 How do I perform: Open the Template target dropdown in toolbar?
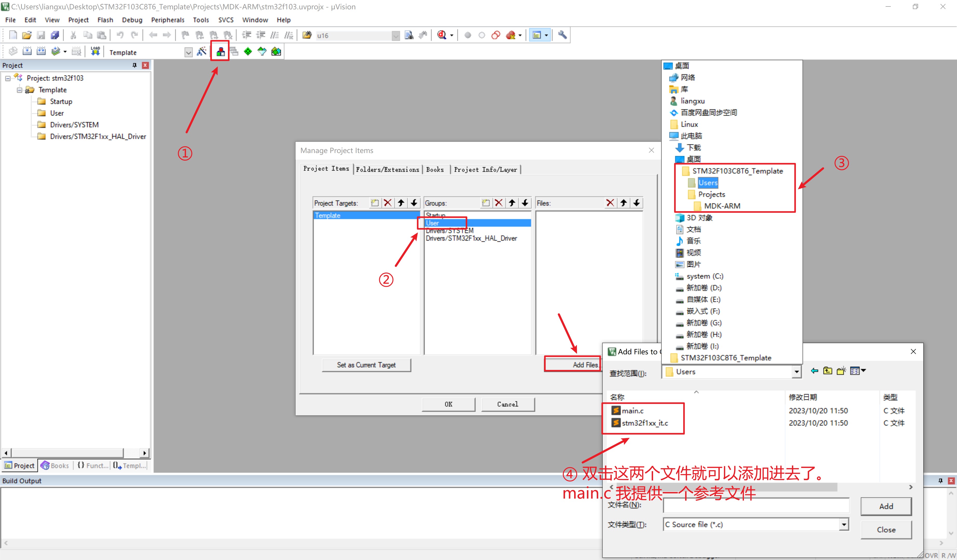tap(188, 52)
